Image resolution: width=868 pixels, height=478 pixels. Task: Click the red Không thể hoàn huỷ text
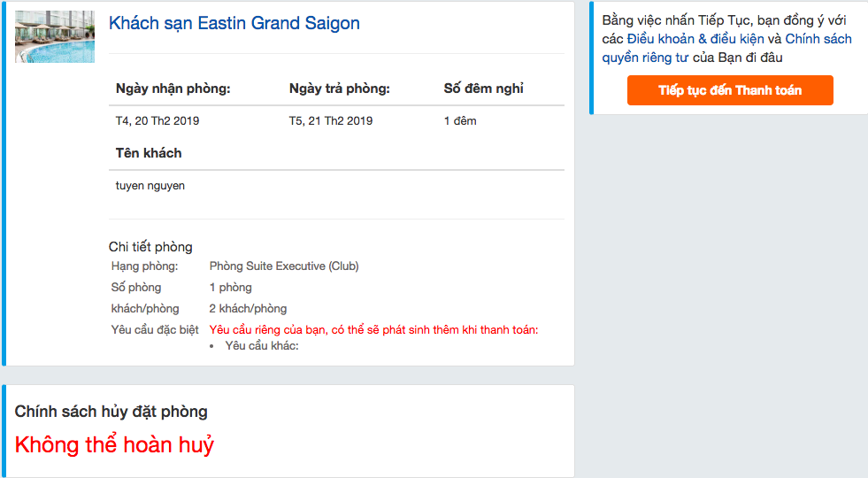(x=114, y=444)
